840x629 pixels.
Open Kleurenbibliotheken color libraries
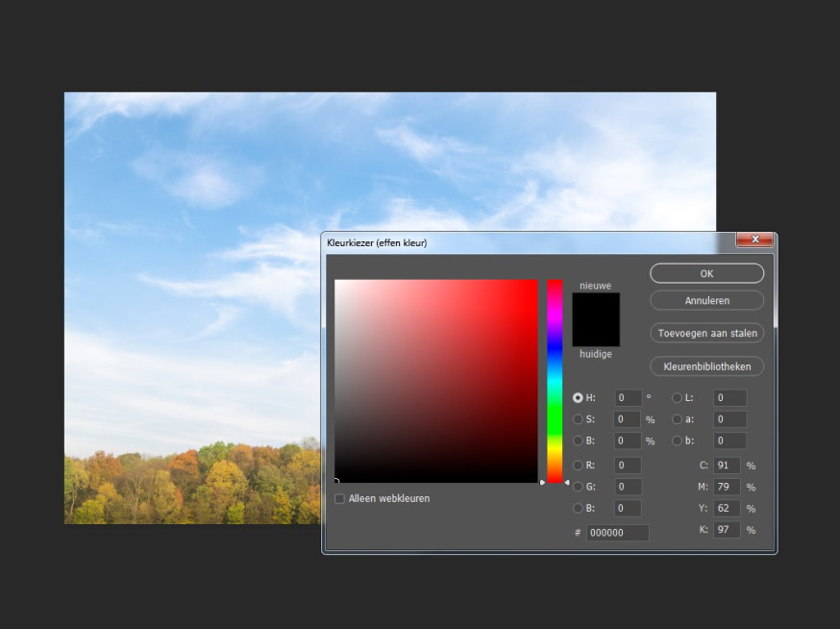706,366
